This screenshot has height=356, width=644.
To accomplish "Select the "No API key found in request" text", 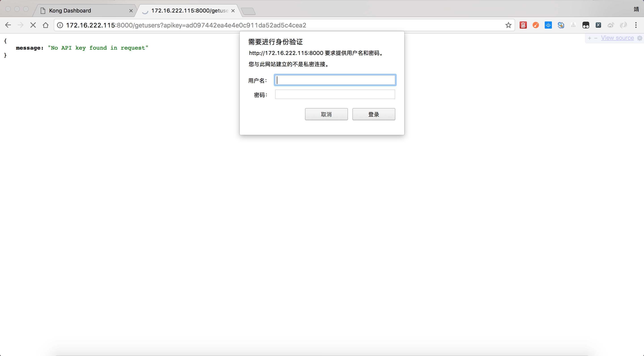I will [98, 48].
